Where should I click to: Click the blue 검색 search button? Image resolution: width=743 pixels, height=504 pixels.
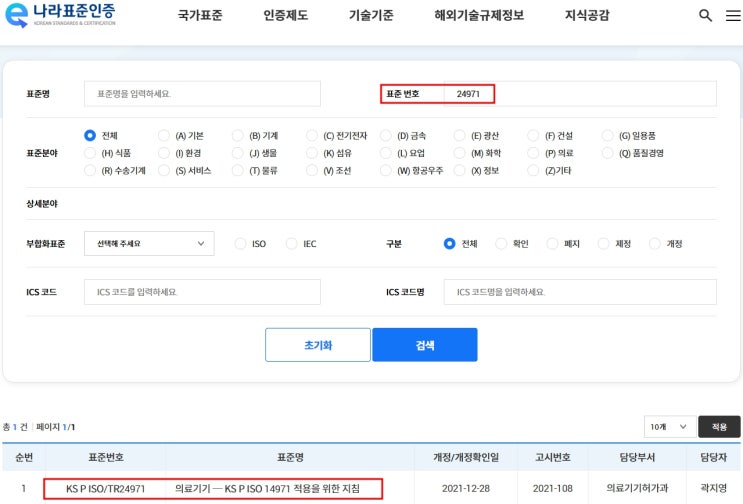click(x=425, y=345)
